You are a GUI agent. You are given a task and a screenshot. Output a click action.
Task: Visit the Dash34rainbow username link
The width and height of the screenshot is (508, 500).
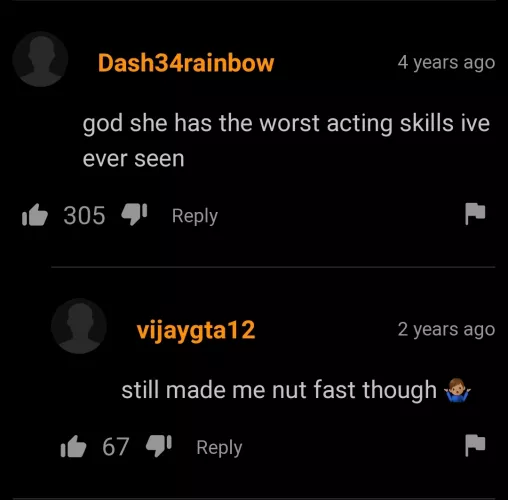186,63
